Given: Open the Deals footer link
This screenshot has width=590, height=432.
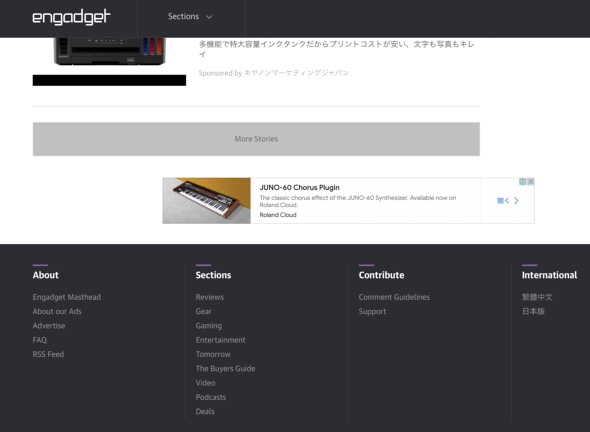Looking at the screenshot, I should click(205, 411).
